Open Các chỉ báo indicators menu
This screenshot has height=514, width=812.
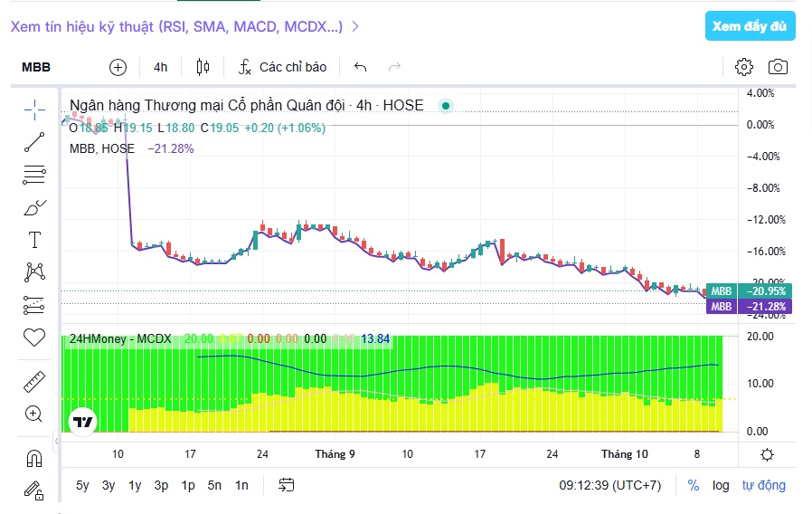(282, 67)
